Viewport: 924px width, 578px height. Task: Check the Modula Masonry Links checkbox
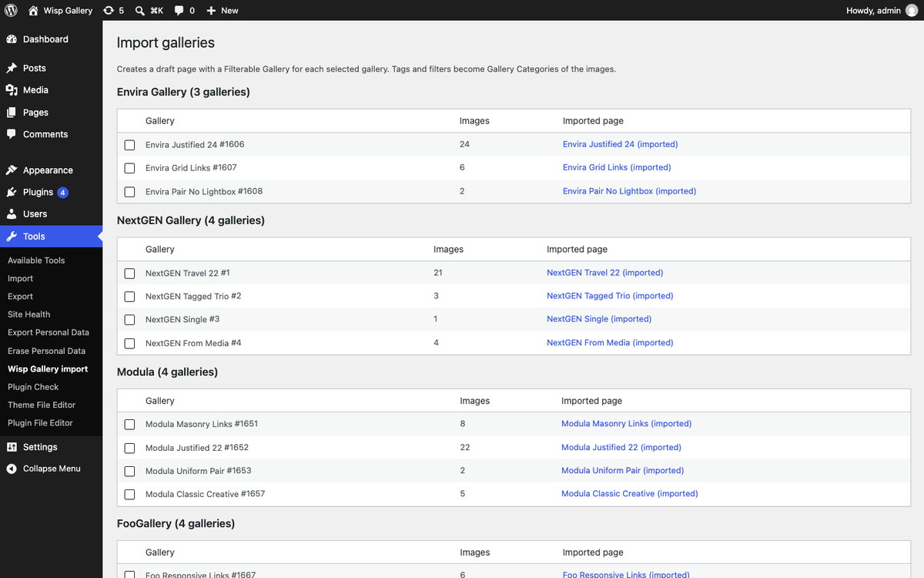click(x=129, y=425)
